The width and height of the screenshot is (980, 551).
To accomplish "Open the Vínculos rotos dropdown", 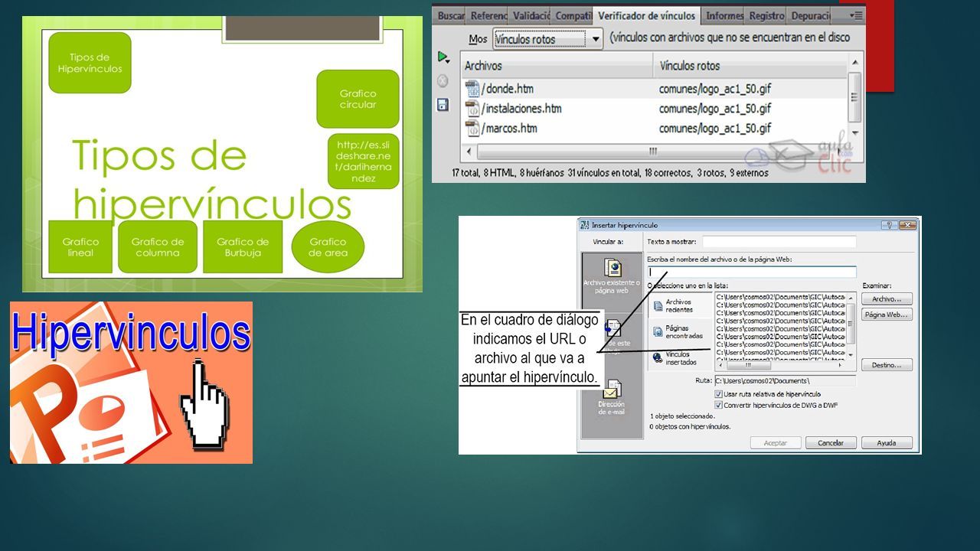I will point(548,39).
